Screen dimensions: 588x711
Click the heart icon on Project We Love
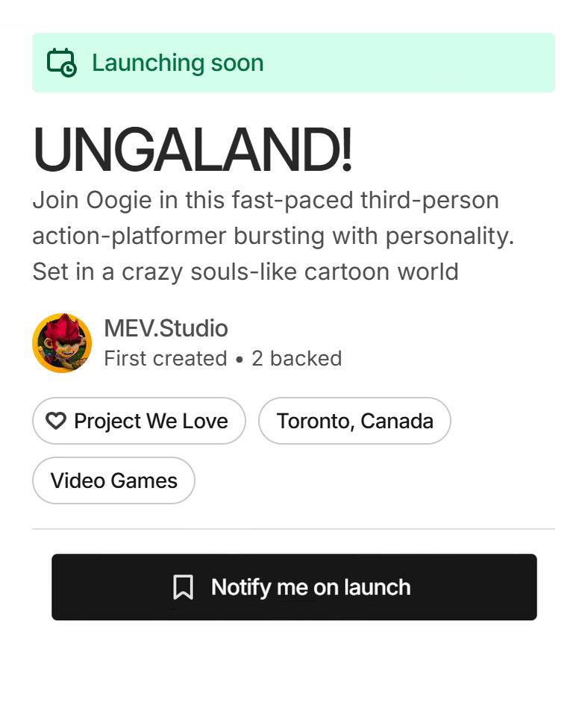(x=56, y=422)
